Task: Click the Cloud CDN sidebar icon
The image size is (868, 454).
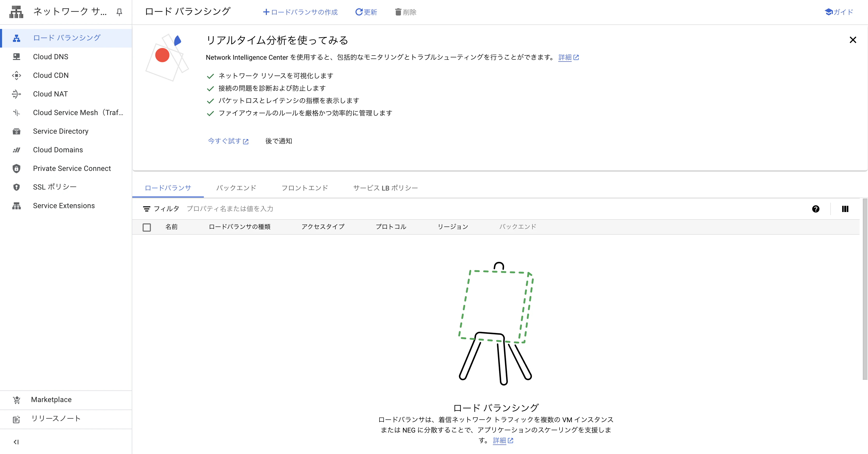Action: coord(17,75)
